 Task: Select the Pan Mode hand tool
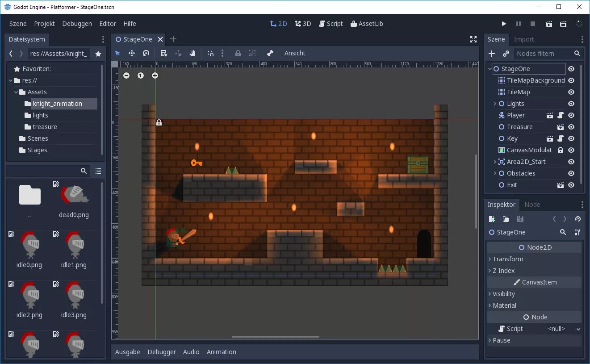pos(192,53)
